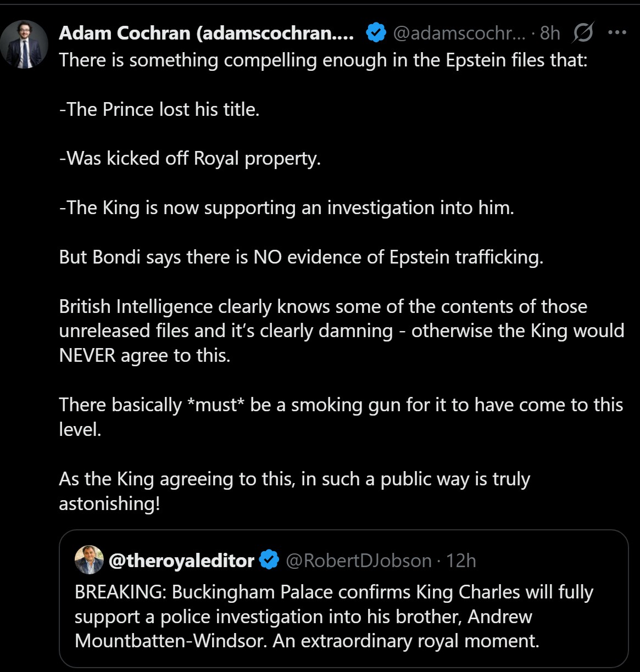Viewport: 640px width, 672px height.
Task: Click the opening line about Epstein files
Action: coord(323,59)
